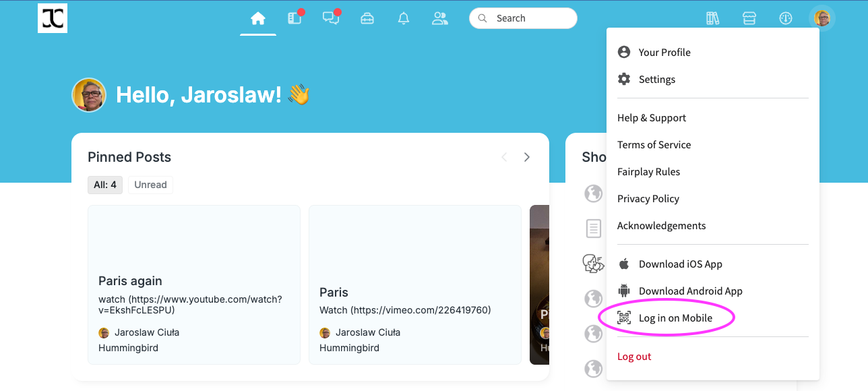Select Log in on Mobile

(x=675, y=318)
